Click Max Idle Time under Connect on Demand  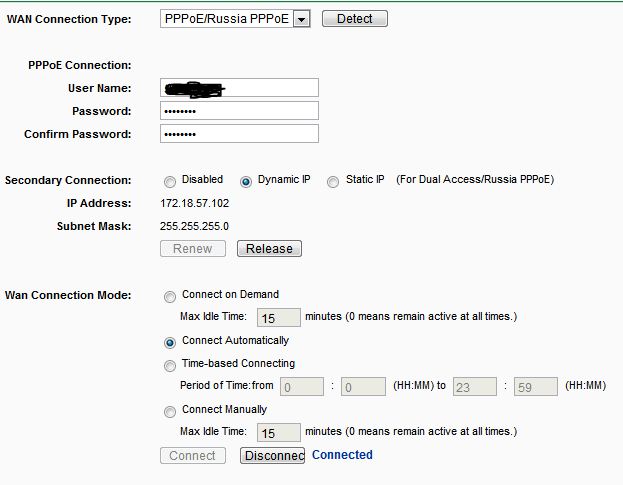[x=279, y=318]
